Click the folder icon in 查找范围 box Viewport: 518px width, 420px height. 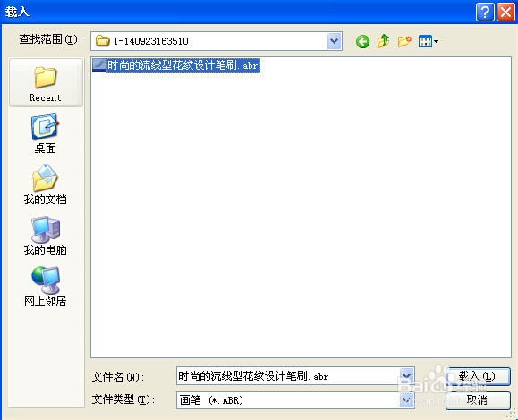102,41
